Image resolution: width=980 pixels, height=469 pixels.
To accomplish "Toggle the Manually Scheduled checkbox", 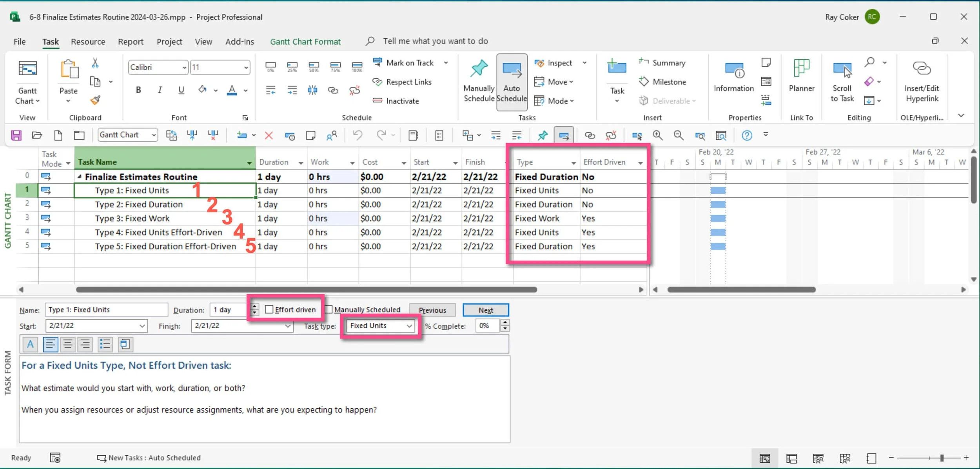I will [328, 309].
